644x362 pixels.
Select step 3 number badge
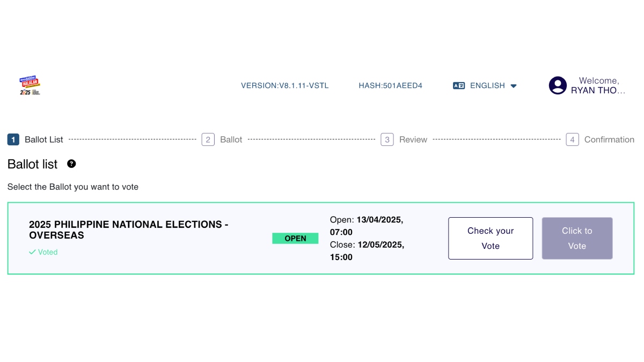[387, 139]
